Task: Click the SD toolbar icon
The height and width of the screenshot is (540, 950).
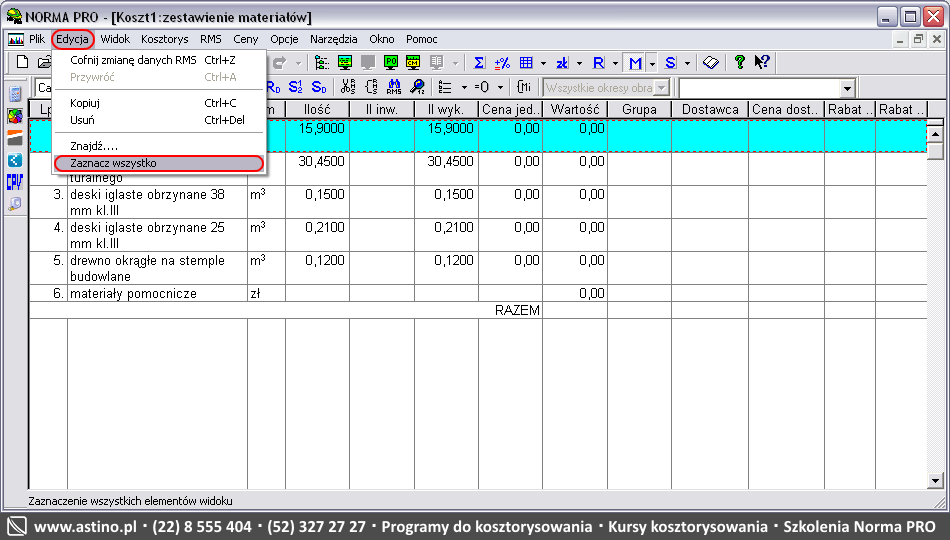Action: (319, 87)
